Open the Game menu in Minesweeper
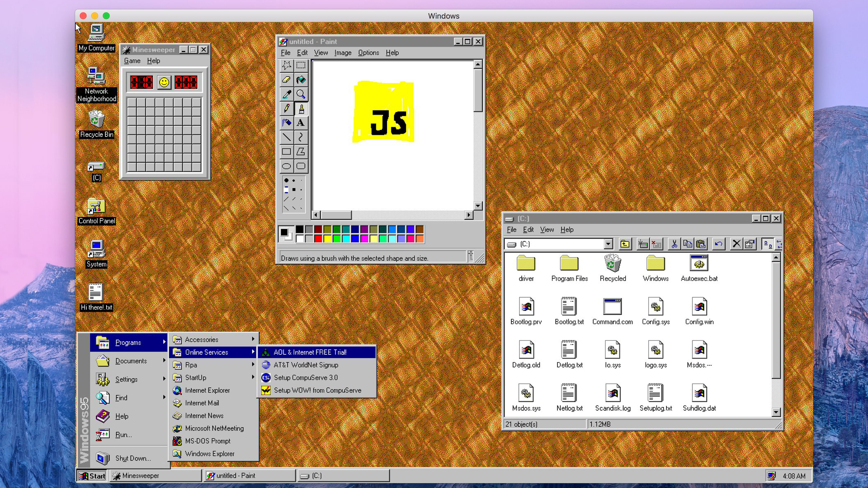The width and height of the screenshot is (868, 488). pyautogui.click(x=132, y=61)
